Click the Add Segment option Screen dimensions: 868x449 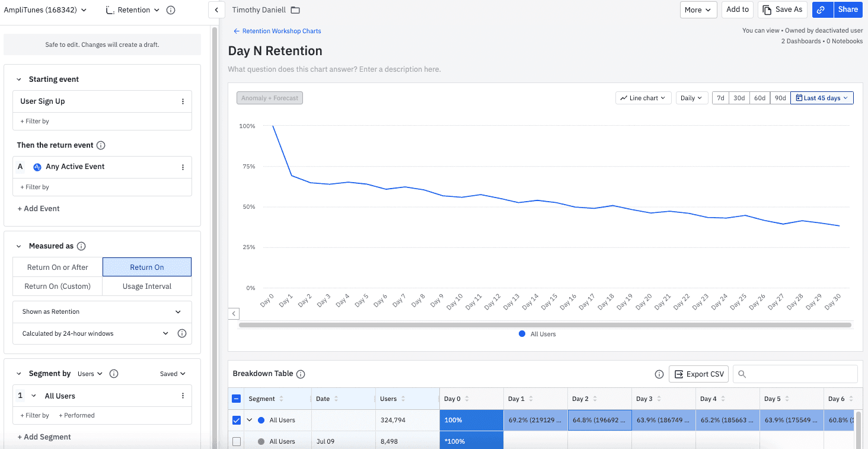[x=44, y=437]
